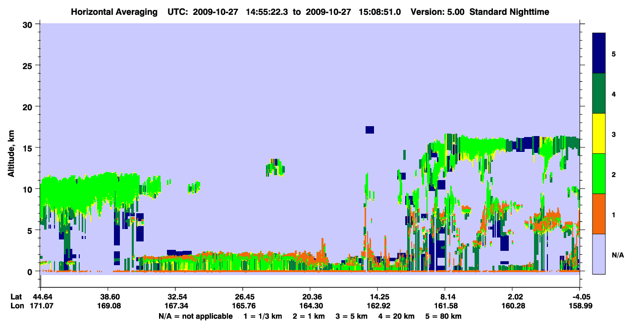644x330 pixels.
Task: Click the colorbar label 3
Action: (x=614, y=134)
